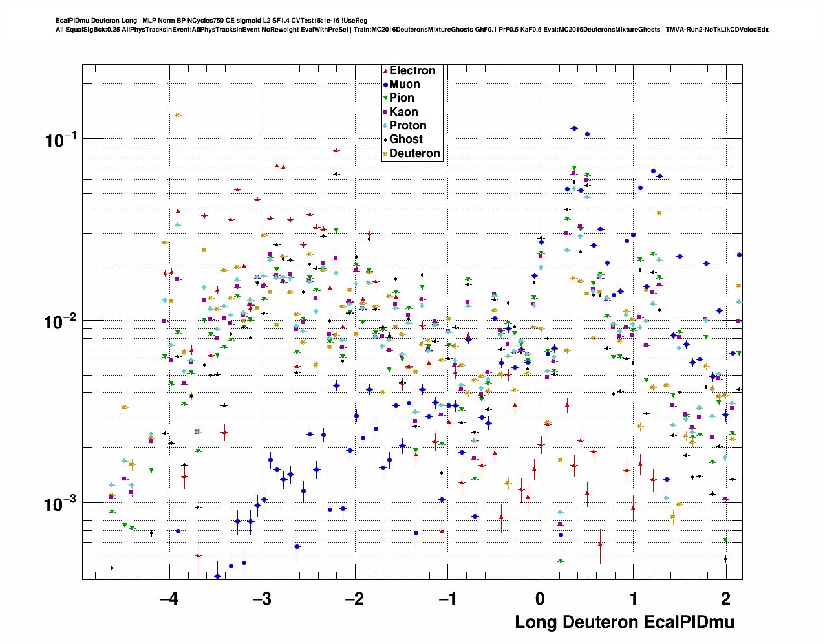825x644 pixels.
Task: Select the purple Kaon square legend marker
Action: pyautogui.click(x=385, y=113)
